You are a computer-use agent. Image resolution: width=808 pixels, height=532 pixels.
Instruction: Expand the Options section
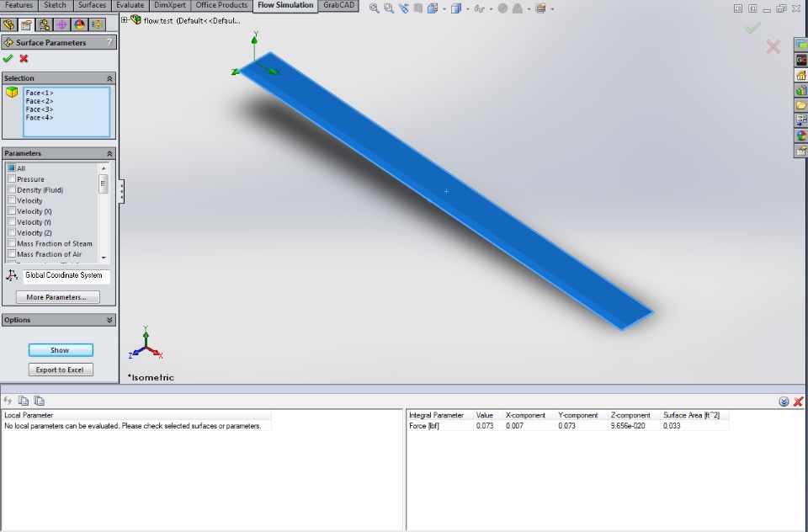pos(109,320)
